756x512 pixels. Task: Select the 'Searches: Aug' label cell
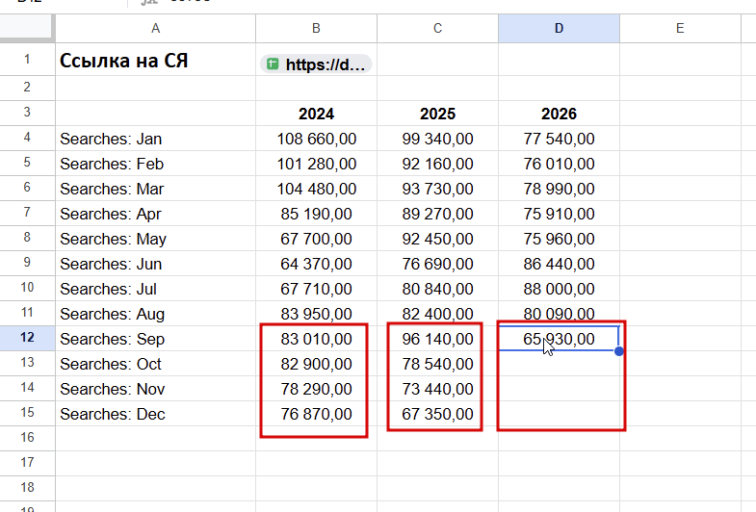[155, 314]
